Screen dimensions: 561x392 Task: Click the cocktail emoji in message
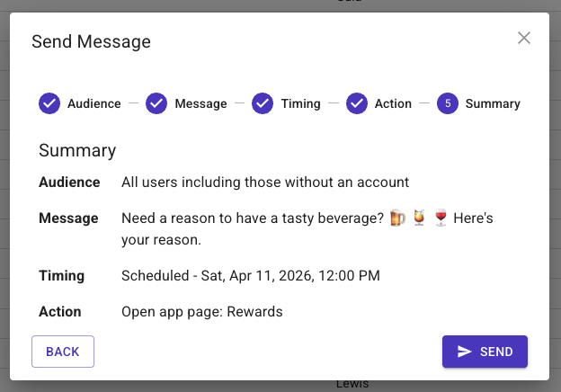(419, 218)
